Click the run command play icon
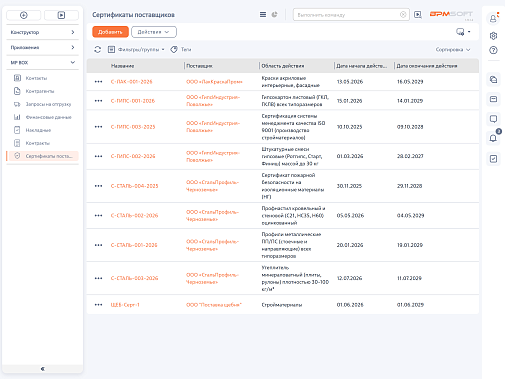Screen dimensions: 505x379 [418, 15]
